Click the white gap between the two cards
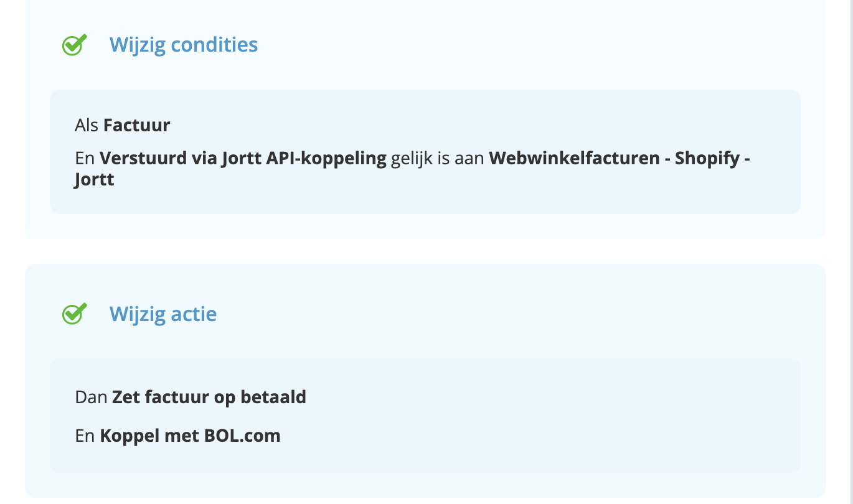This screenshot has height=504, width=853. coord(425,251)
